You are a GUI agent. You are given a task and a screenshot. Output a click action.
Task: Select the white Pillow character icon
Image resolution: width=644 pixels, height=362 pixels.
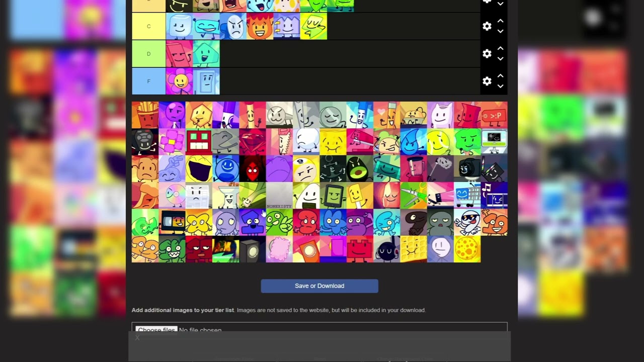(x=440, y=115)
